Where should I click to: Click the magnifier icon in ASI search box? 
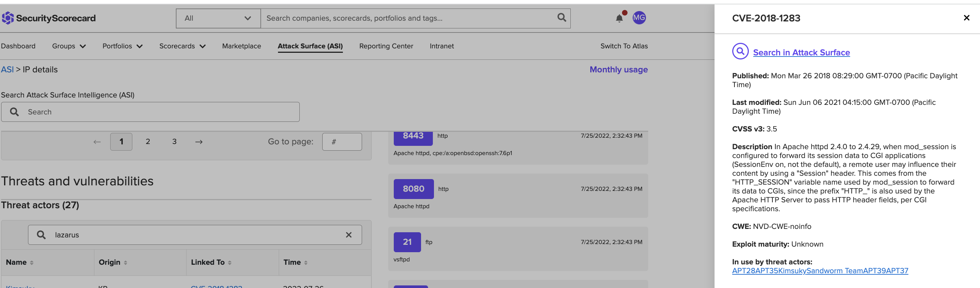14,112
